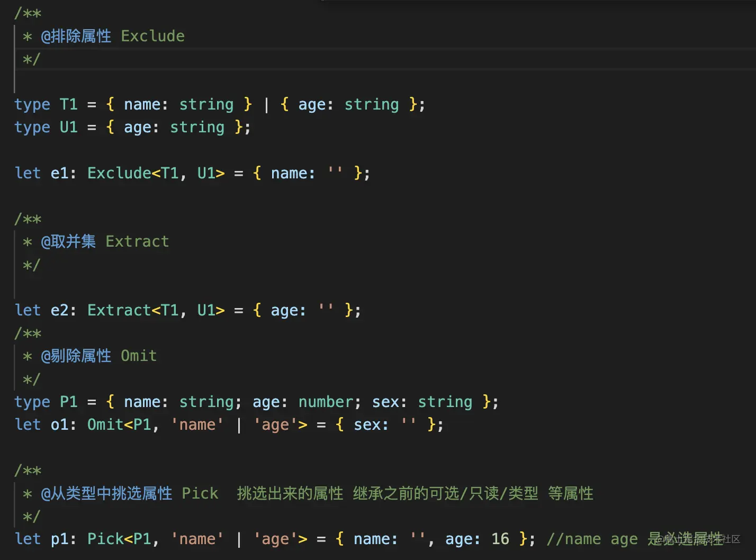Click 'Exclude' in the first comment block
The height and width of the screenshot is (560, 756).
[x=153, y=36]
